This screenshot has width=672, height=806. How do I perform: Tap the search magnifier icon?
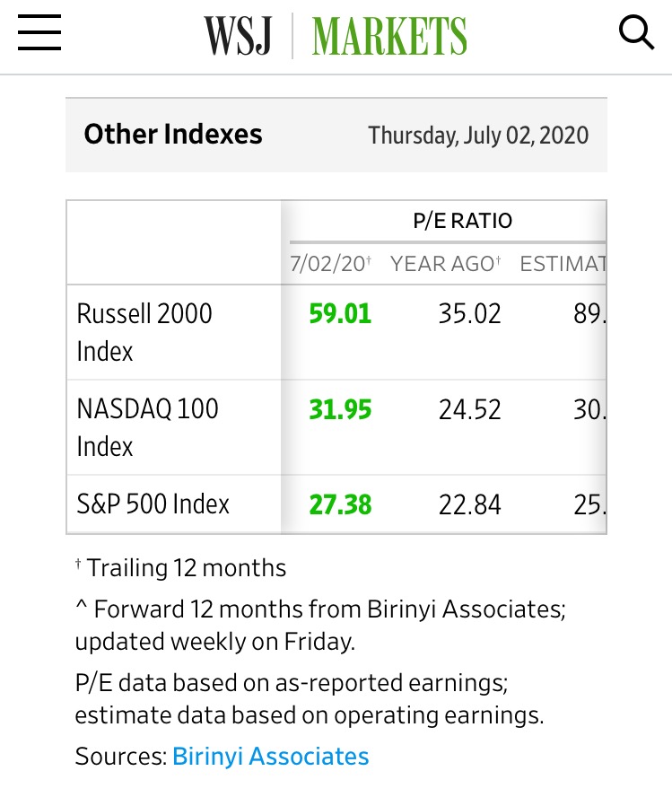[636, 34]
